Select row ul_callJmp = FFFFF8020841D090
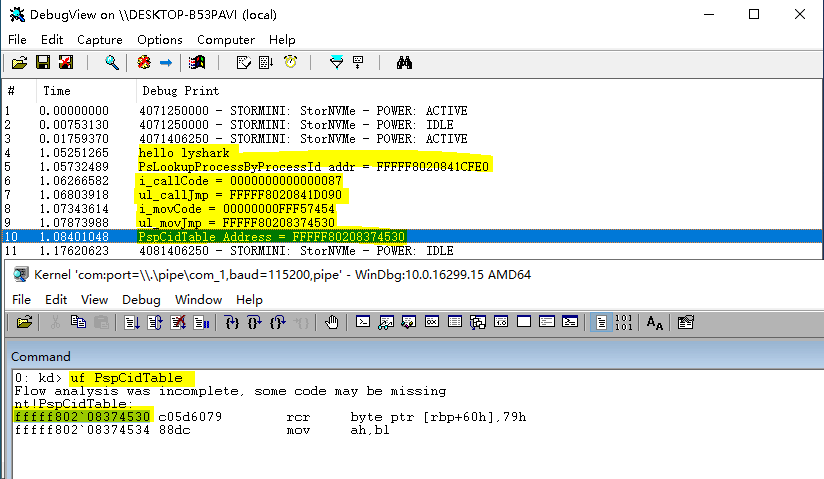The height and width of the screenshot is (479, 824). (x=412, y=195)
